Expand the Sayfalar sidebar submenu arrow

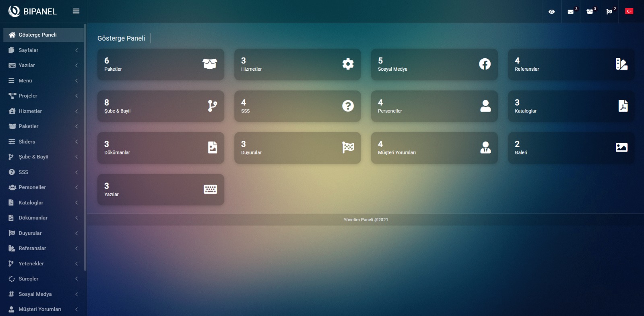coord(76,50)
